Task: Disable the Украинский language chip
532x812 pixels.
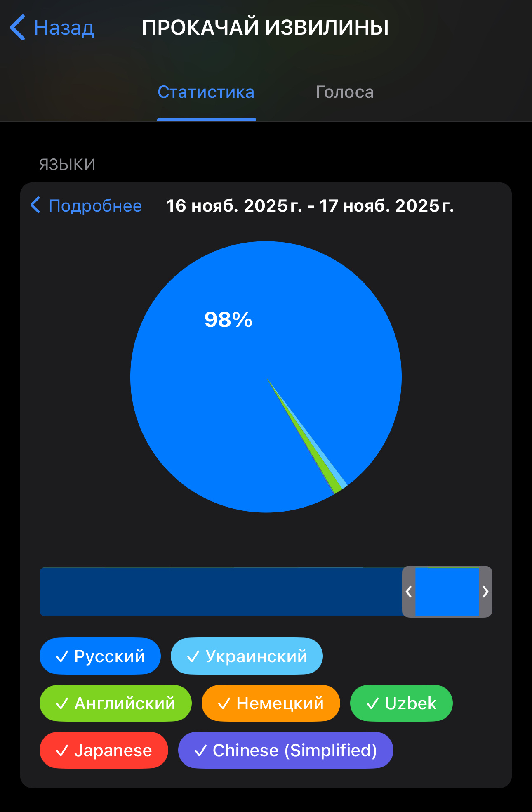Action: 247,656
